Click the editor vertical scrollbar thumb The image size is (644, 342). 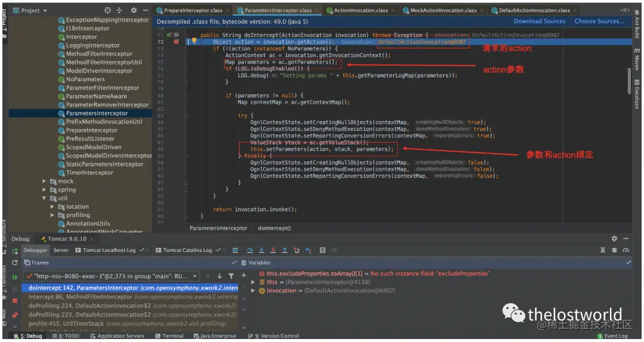(x=628, y=81)
